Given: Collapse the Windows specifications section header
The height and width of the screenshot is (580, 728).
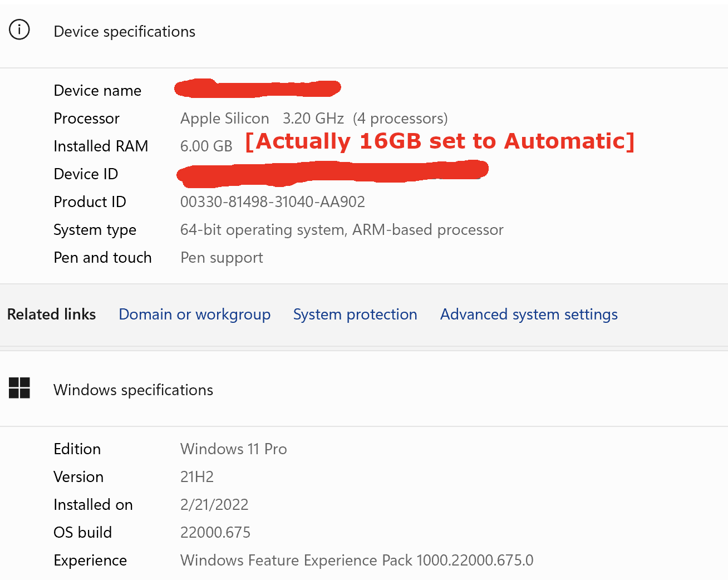Looking at the screenshot, I should click(x=133, y=390).
